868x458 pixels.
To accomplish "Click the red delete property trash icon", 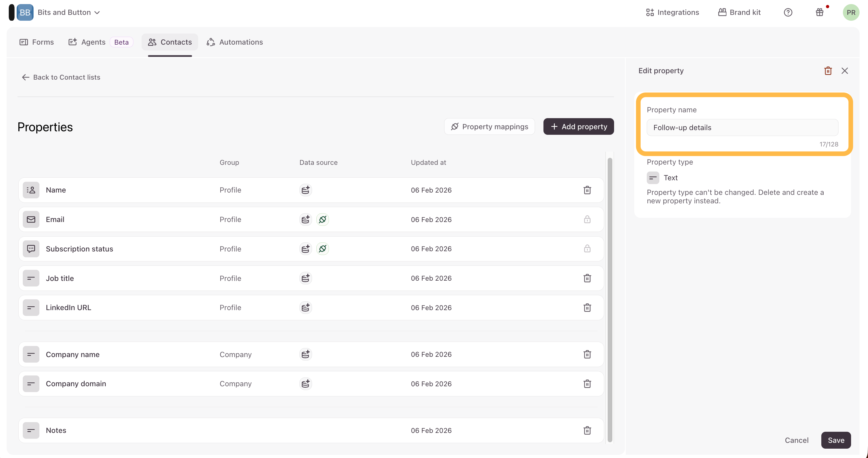I will click(828, 71).
